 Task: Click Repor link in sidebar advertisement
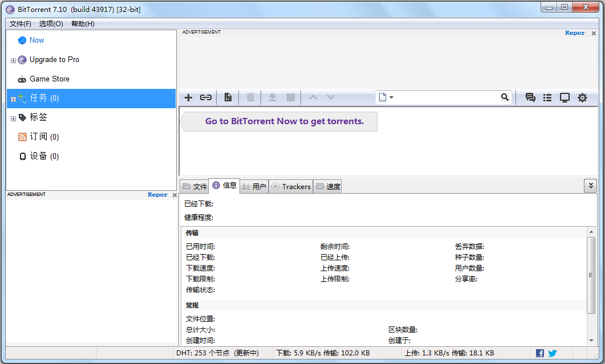[x=157, y=195]
